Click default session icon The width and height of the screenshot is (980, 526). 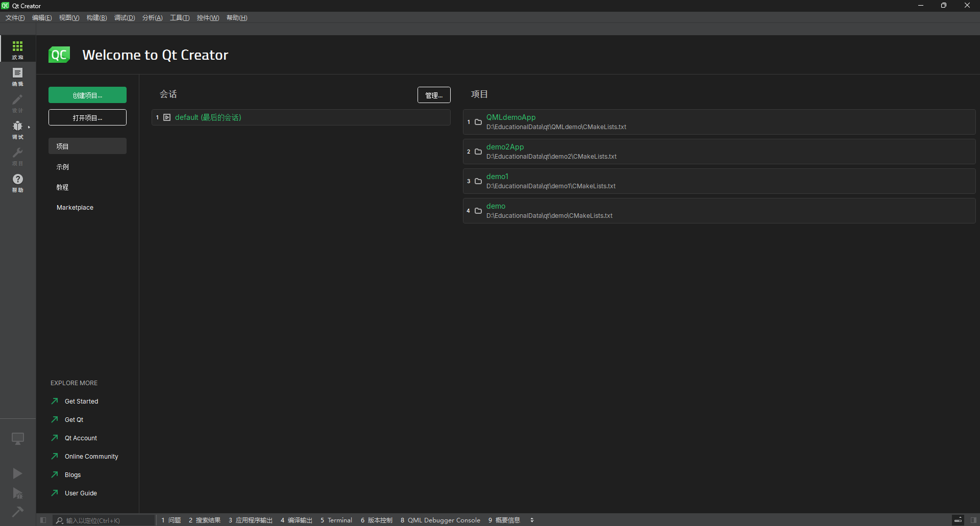[167, 117]
